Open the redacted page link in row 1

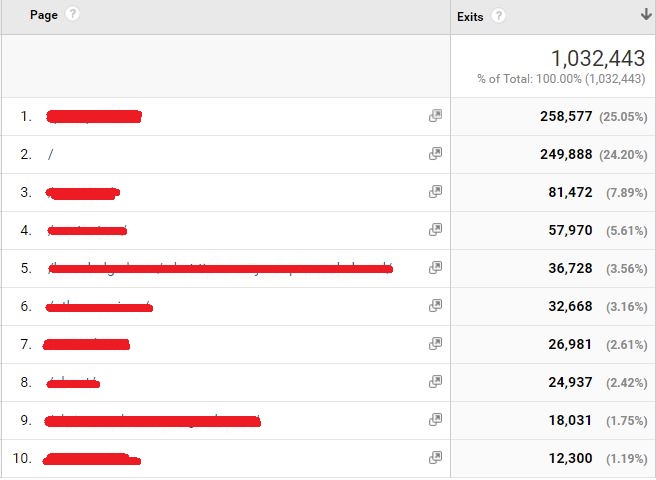94,116
